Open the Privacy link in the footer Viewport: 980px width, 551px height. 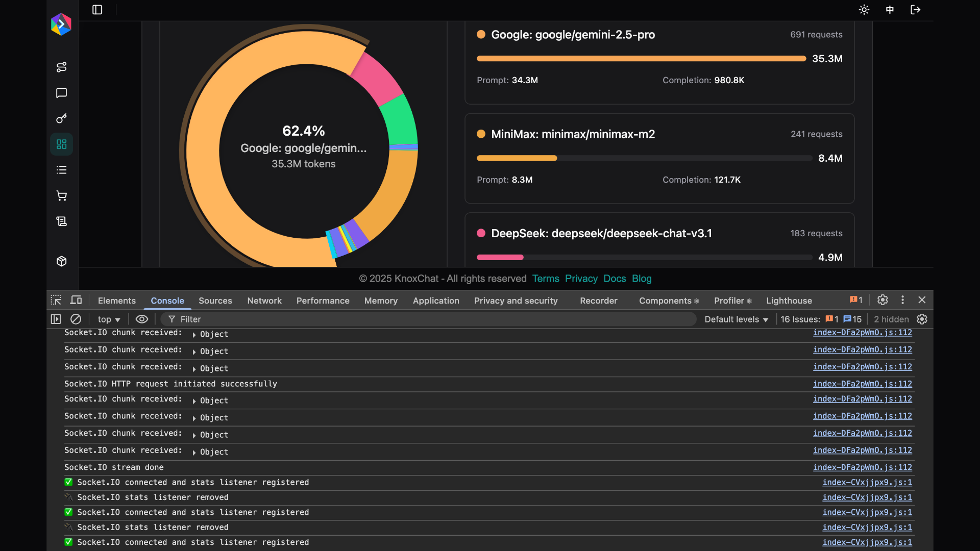[x=581, y=279]
